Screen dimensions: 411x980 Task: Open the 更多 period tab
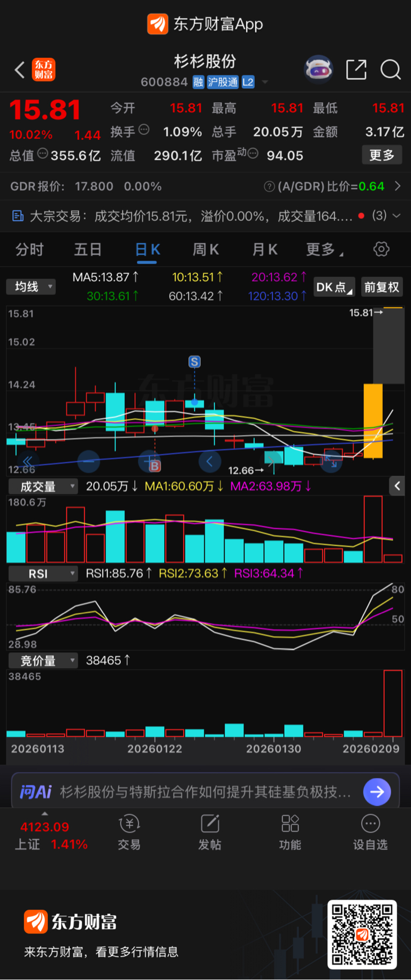pos(324,250)
